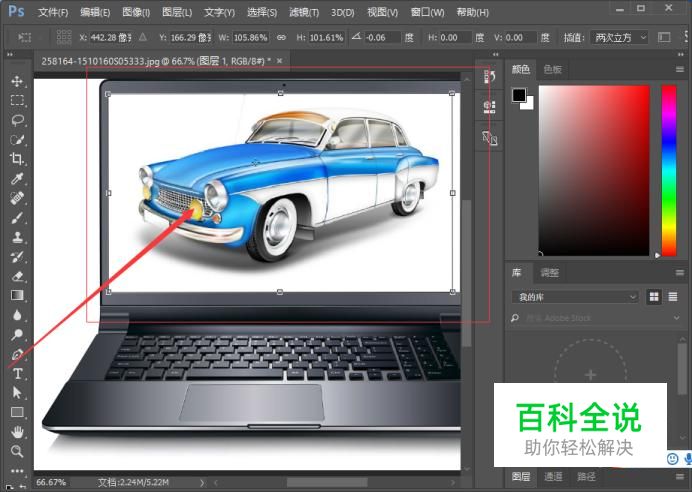Click the rotation angle field

click(382, 38)
